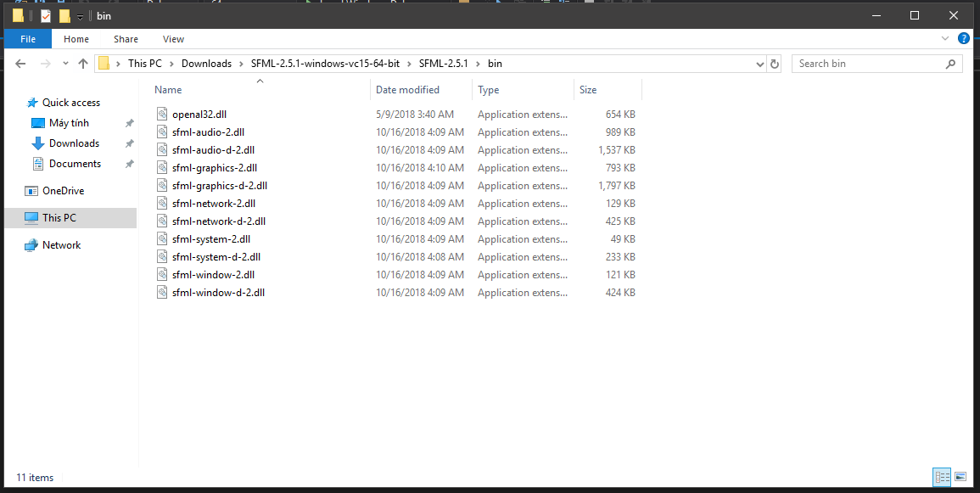980x493 pixels.
Task: Unpin Downloads from Quick access pin icon
Action: click(x=129, y=143)
